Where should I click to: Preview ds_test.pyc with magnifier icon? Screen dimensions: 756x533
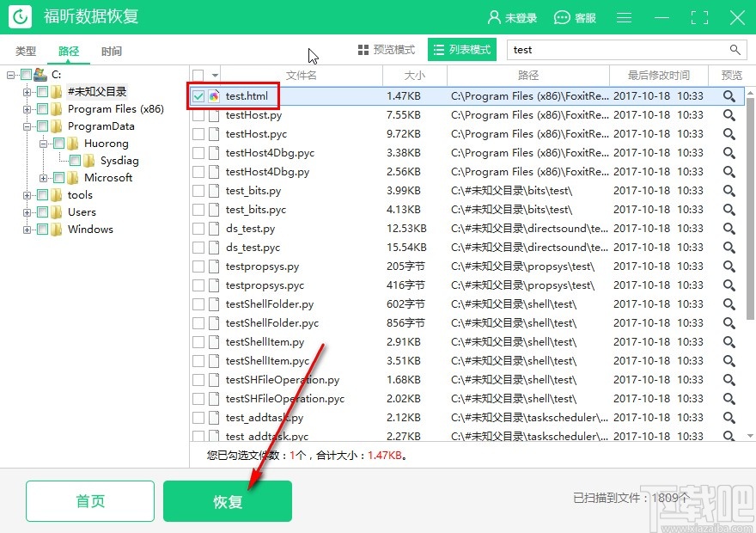pyautogui.click(x=729, y=247)
